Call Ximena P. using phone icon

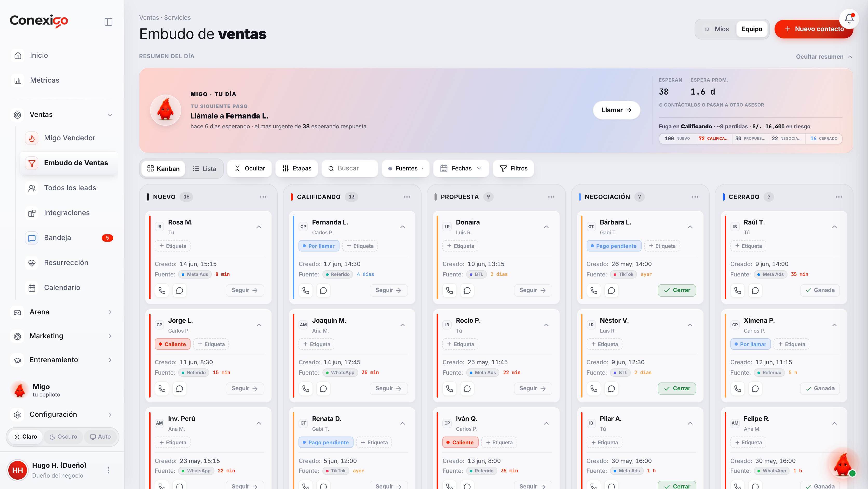(x=738, y=388)
